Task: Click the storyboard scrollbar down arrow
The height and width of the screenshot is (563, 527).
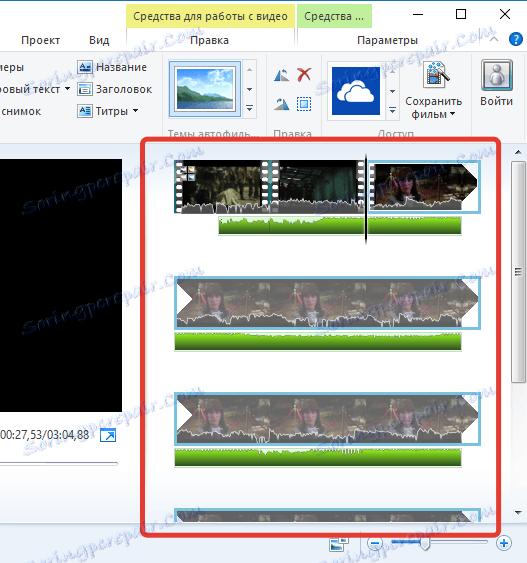Action: pos(518,512)
